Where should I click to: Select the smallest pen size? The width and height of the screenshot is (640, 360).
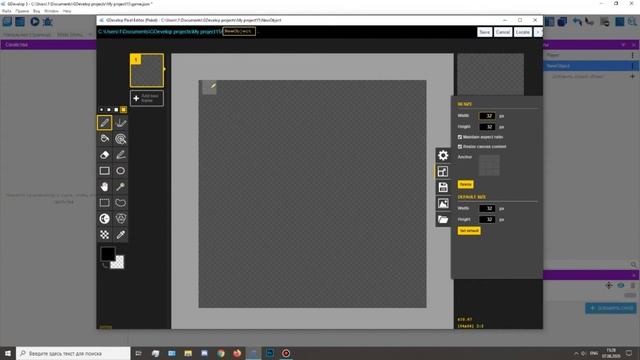click(102, 110)
